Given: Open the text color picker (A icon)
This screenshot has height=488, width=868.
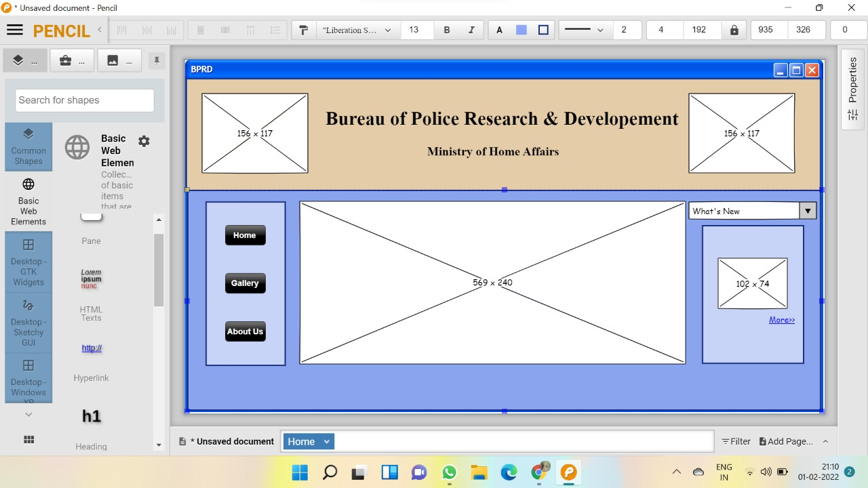Looking at the screenshot, I should coord(500,30).
